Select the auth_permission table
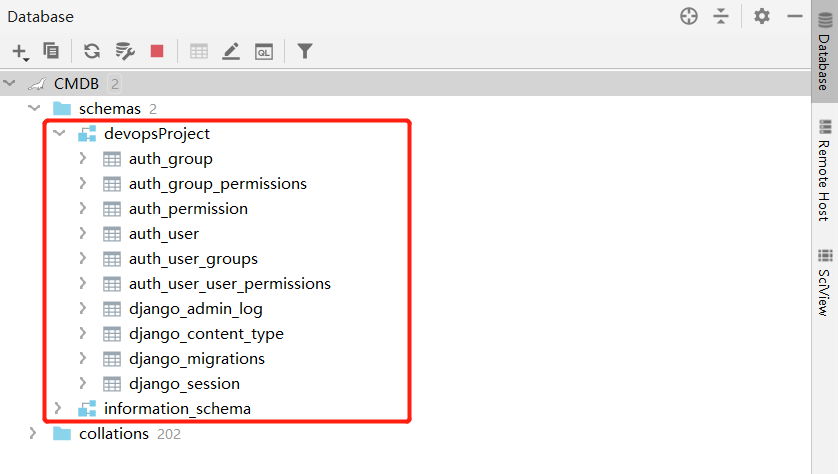Screen dimensions: 838x474 (188, 209)
